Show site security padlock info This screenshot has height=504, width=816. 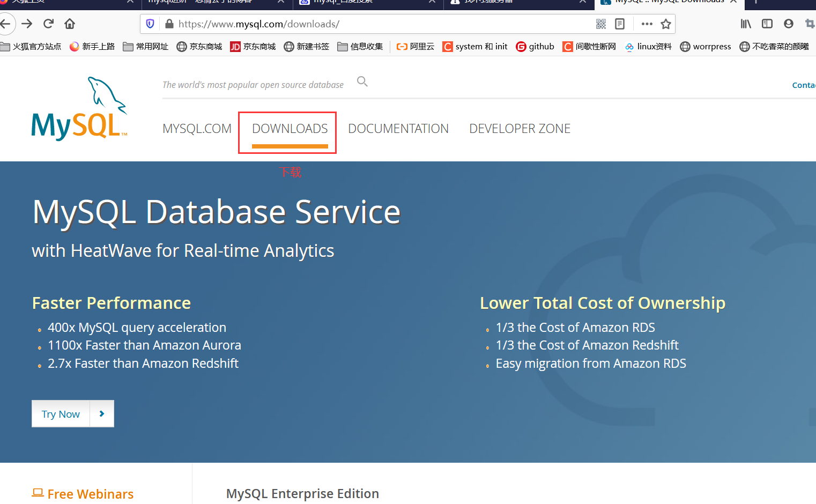click(x=169, y=24)
